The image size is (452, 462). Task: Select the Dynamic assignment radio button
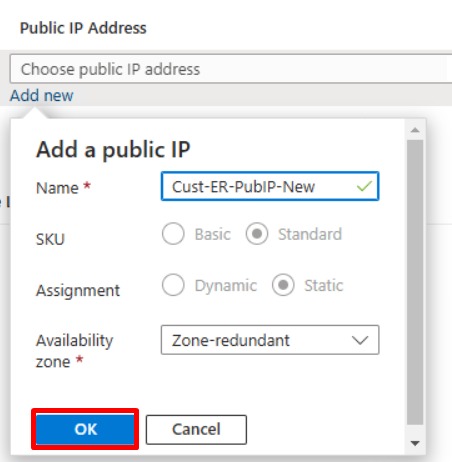click(173, 285)
